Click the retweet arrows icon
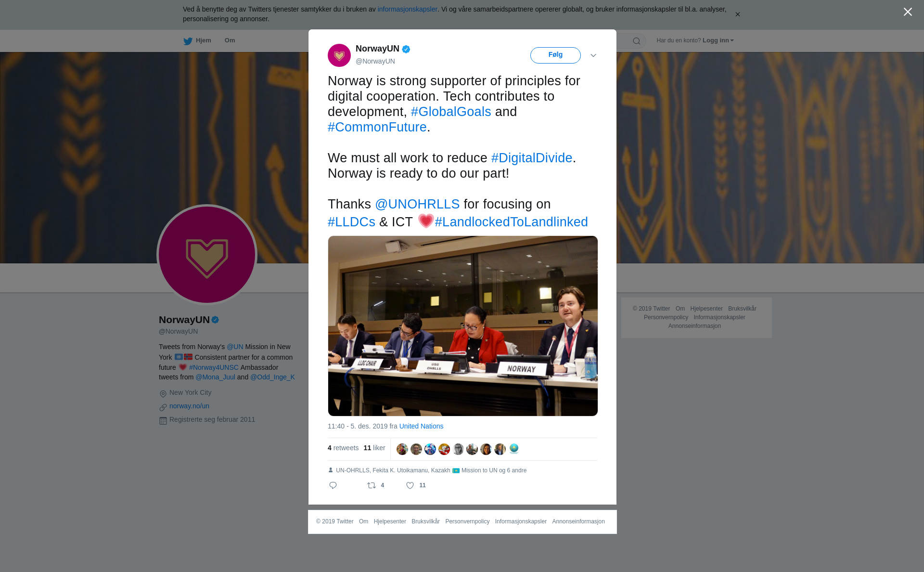The width and height of the screenshot is (924, 572). 372,485
